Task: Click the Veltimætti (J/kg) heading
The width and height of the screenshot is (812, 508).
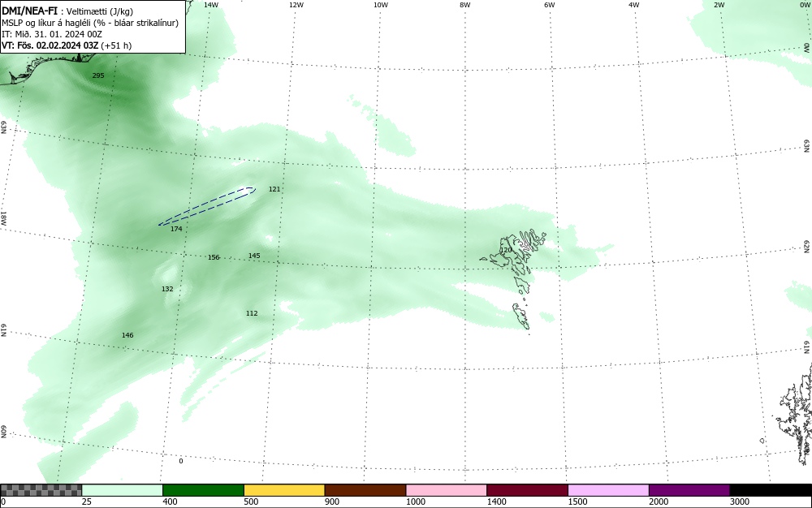Action: click(99, 11)
